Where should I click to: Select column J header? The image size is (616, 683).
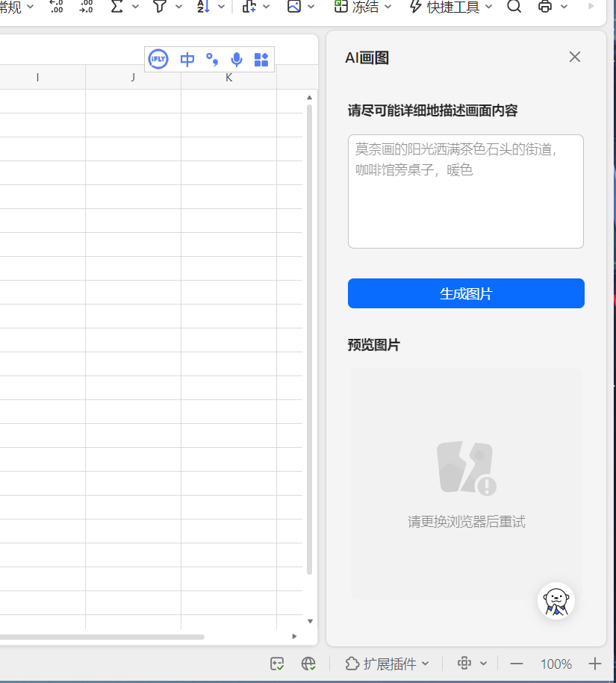134,78
